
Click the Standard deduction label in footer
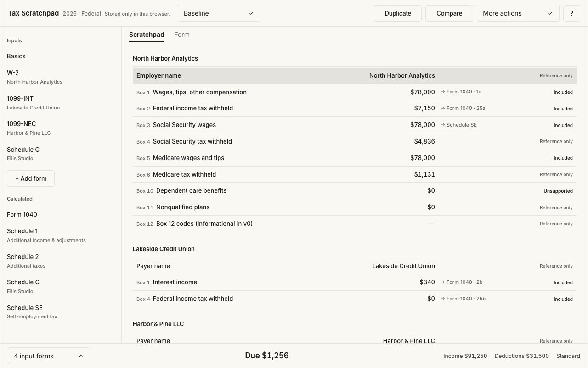click(x=568, y=356)
